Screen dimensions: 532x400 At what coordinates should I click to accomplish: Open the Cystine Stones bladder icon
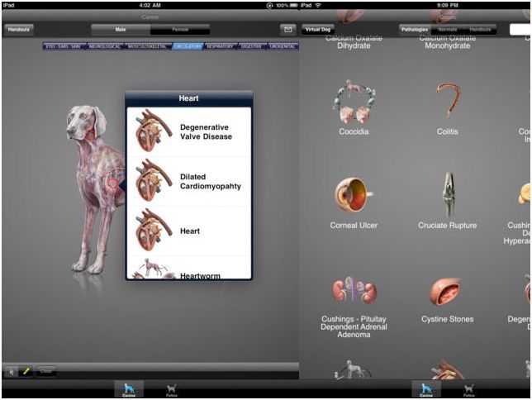pos(446,292)
